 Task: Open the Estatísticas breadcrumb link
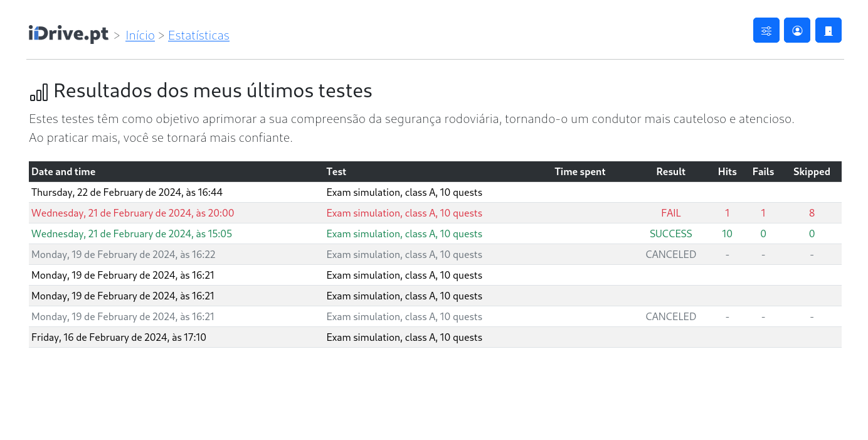pyautogui.click(x=198, y=36)
